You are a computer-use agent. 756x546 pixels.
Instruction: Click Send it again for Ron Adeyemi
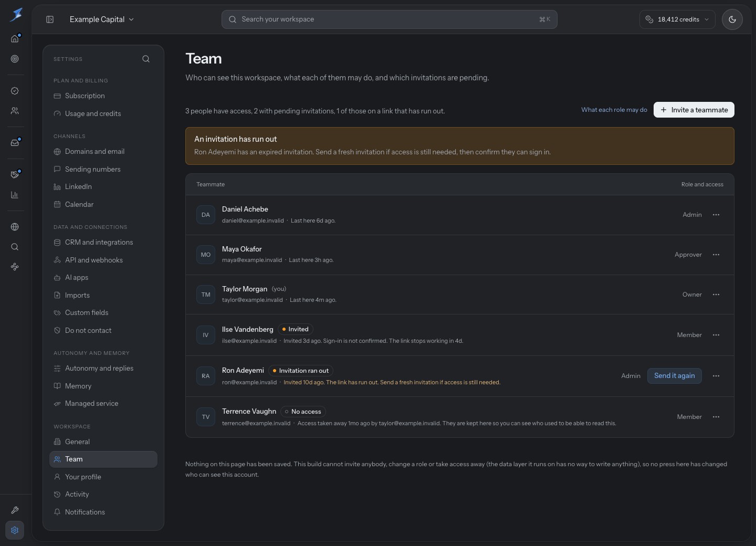tap(675, 376)
